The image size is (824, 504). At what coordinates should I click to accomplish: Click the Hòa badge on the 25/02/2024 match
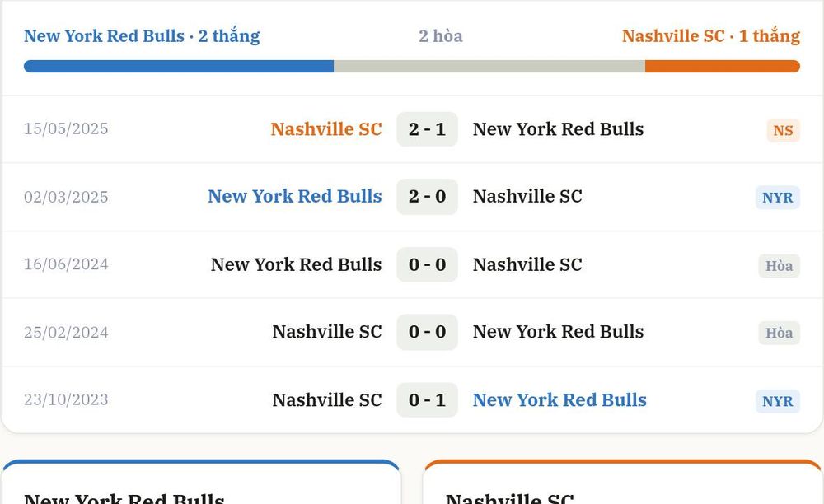[779, 333]
